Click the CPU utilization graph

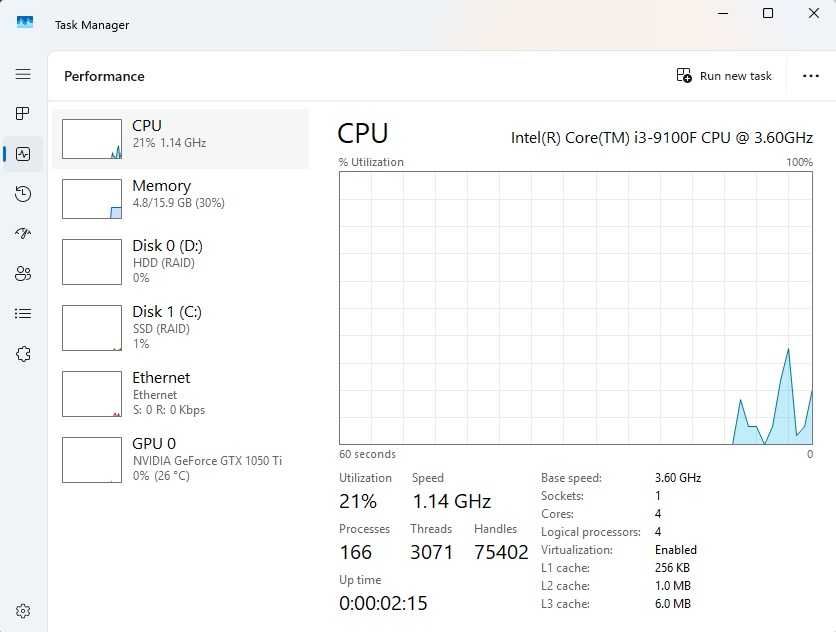coord(575,308)
